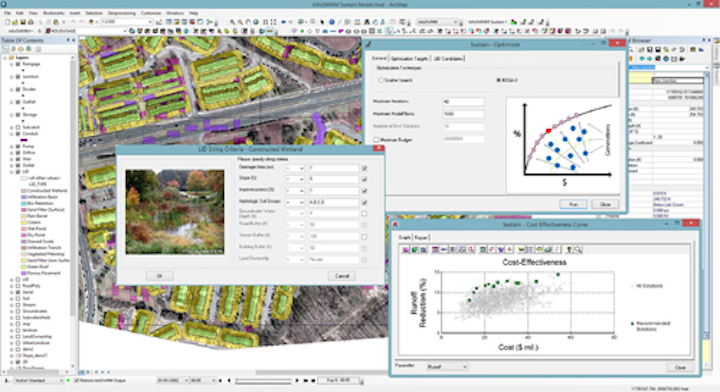Click the Full Extent globe icon

point(256,22)
